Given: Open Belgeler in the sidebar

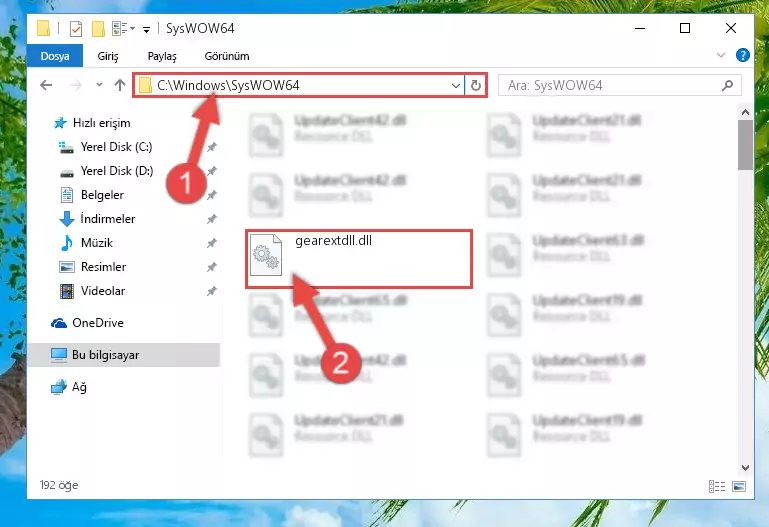Looking at the screenshot, I should click(102, 195).
